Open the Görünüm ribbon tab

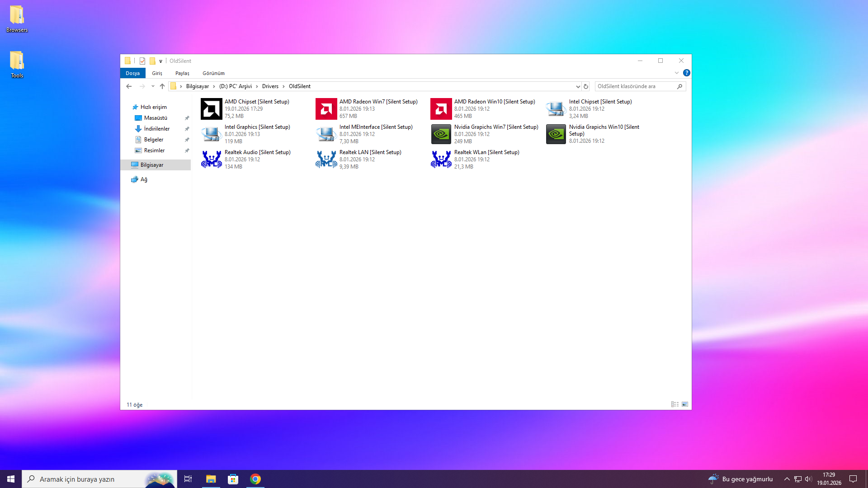coord(213,73)
